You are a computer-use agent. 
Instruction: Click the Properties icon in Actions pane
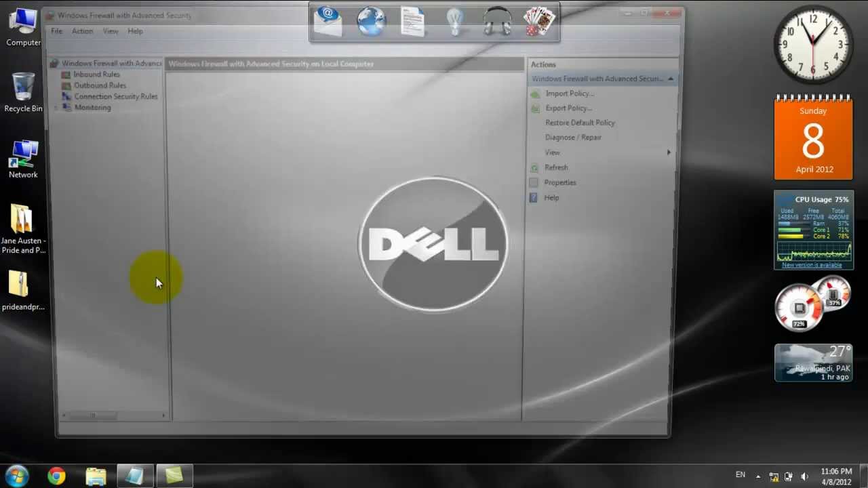[x=534, y=182]
